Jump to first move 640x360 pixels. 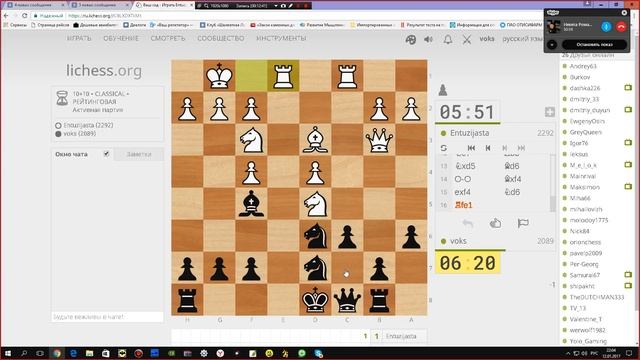[471, 148]
